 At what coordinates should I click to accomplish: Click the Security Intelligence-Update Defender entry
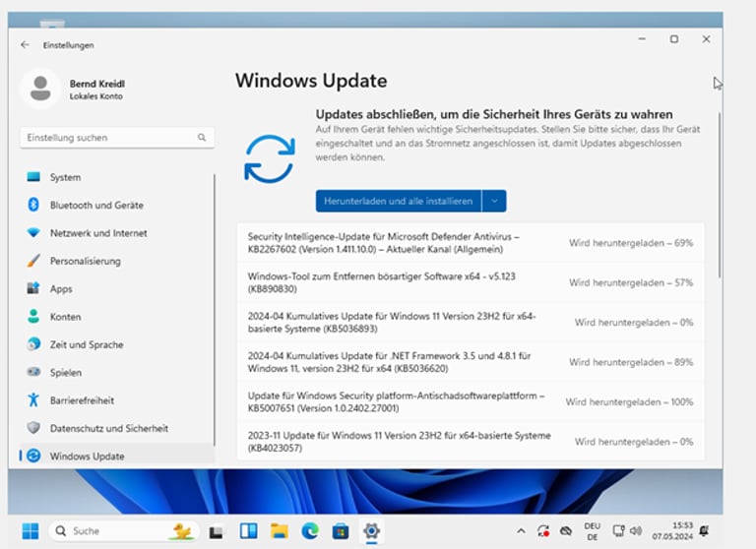(x=472, y=243)
